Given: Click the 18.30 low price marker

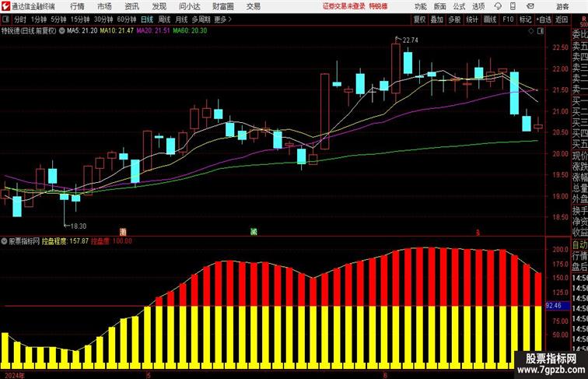Looking at the screenshot, I should (x=79, y=226).
